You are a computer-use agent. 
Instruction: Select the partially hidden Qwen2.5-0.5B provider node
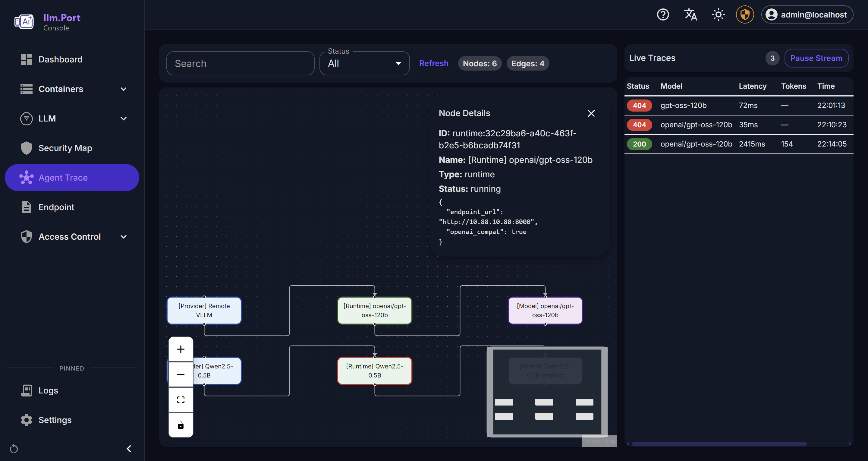tap(217, 371)
